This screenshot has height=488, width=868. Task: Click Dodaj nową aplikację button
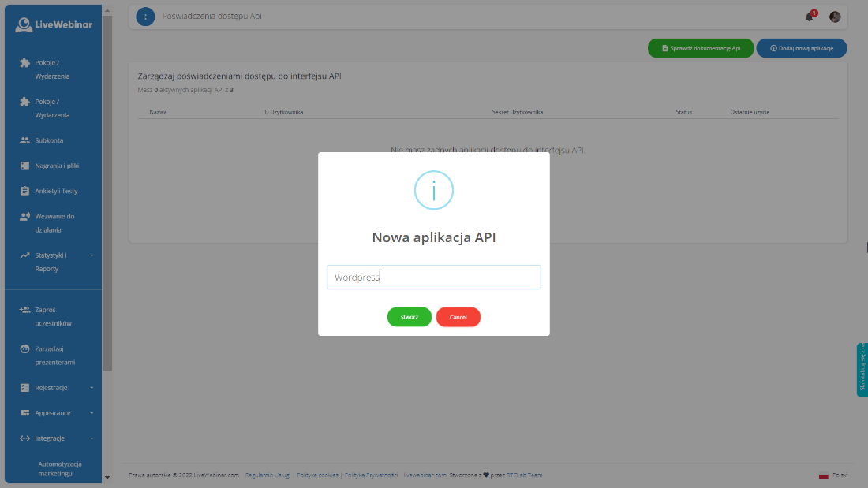click(801, 48)
